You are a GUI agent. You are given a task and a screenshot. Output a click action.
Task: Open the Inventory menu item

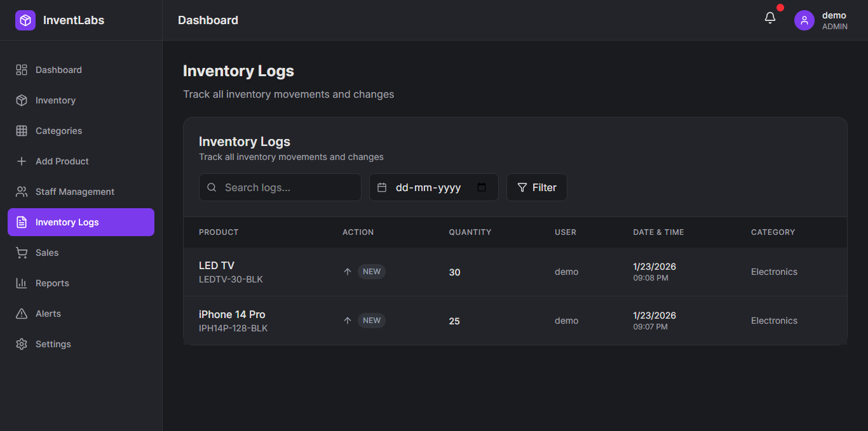click(x=55, y=100)
